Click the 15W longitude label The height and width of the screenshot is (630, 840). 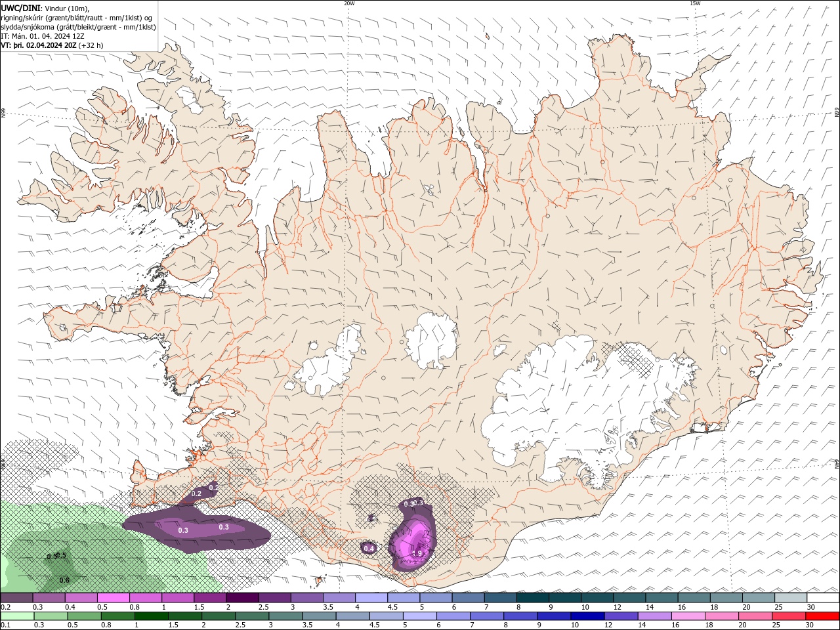click(695, 3)
